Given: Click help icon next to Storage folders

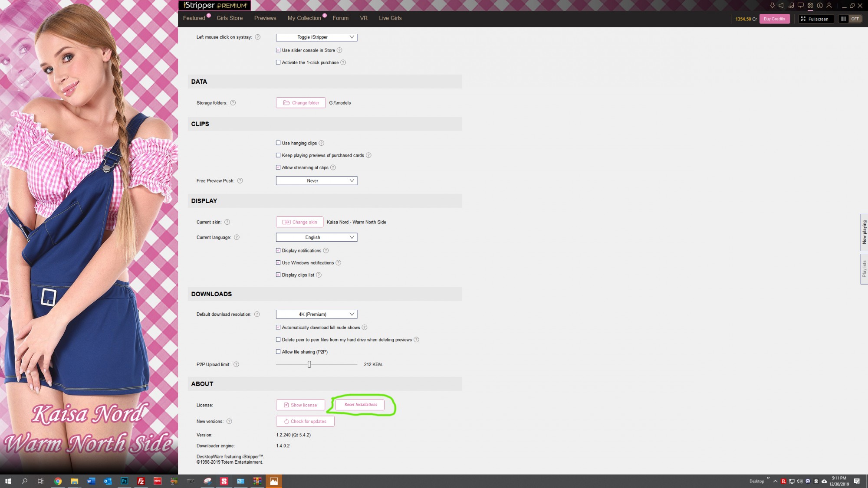Looking at the screenshot, I should (233, 103).
